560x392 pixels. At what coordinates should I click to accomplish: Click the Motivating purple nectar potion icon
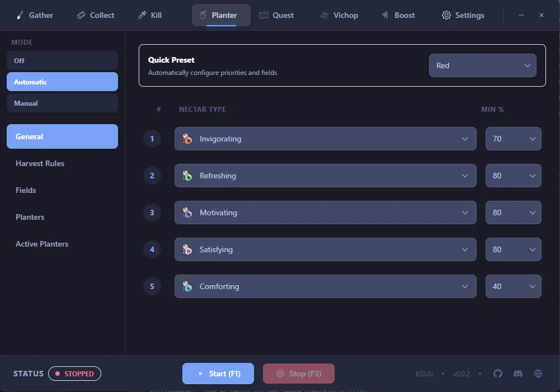pyautogui.click(x=187, y=212)
